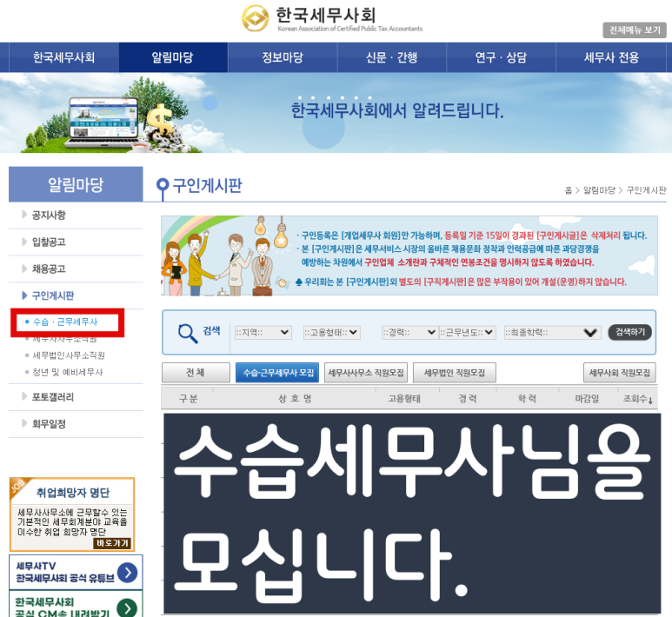The height and width of the screenshot is (617, 672).
Task: Sort by 조회수 column header
Action: pos(637,399)
